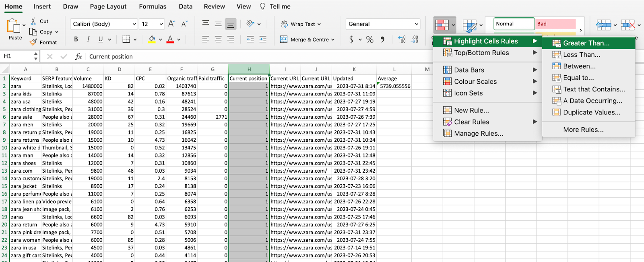Image resolution: width=644 pixels, height=262 pixels.
Task: Increase decimal places
Action: (x=402, y=39)
